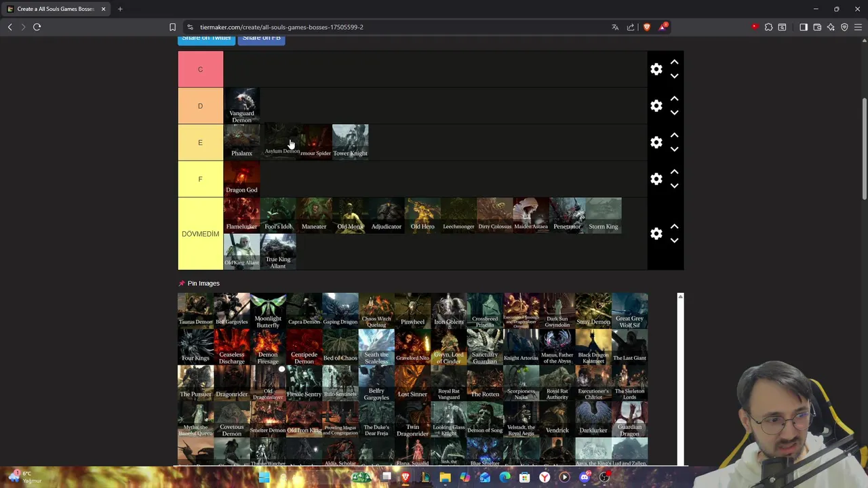The width and height of the screenshot is (868, 488).
Task: Bookmark this page icon
Action: point(172,27)
